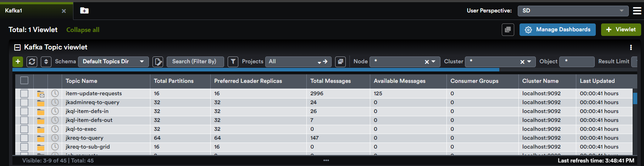Viewport: 644px width, 166px height.
Task: Open the Kafka Topic viewlet options menu
Action: [x=631, y=47]
